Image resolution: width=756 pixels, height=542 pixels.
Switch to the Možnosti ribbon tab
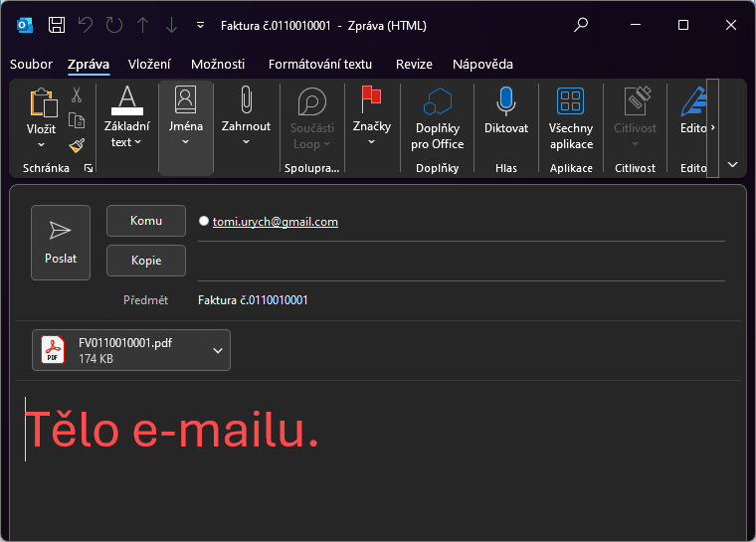(218, 64)
